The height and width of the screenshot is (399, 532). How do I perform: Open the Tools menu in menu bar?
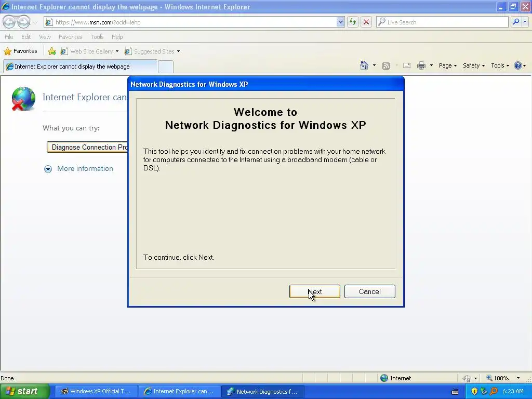(x=97, y=37)
